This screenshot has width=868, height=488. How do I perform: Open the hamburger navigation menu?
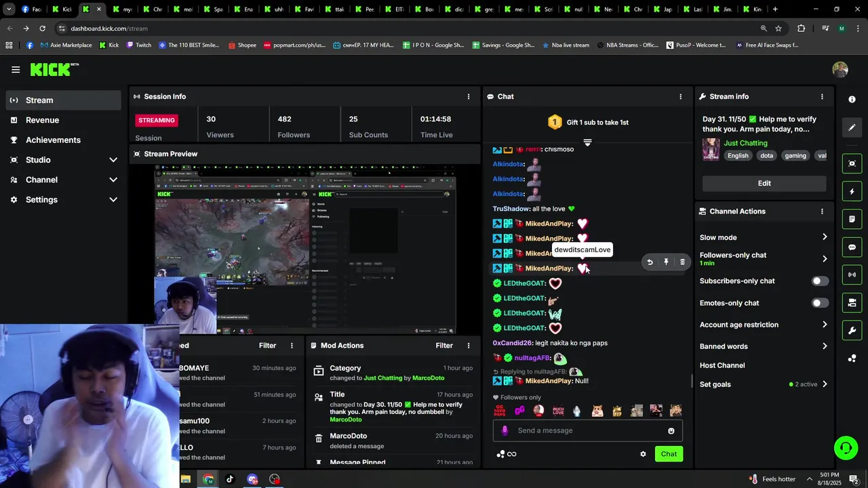tap(16, 69)
